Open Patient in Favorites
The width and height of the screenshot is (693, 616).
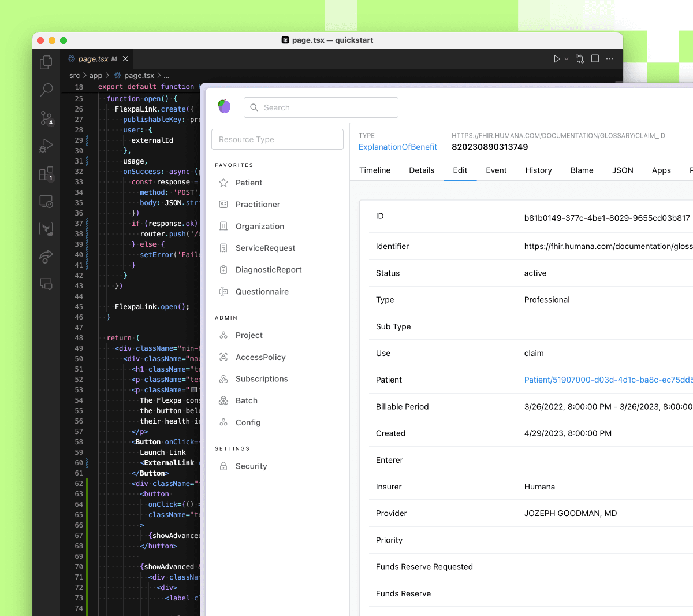click(248, 183)
